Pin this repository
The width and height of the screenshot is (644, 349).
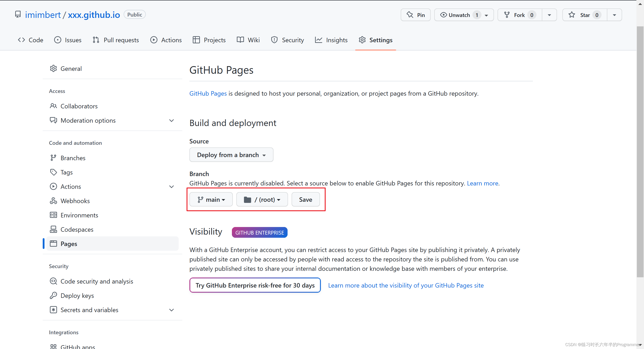[x=415, y=15]
